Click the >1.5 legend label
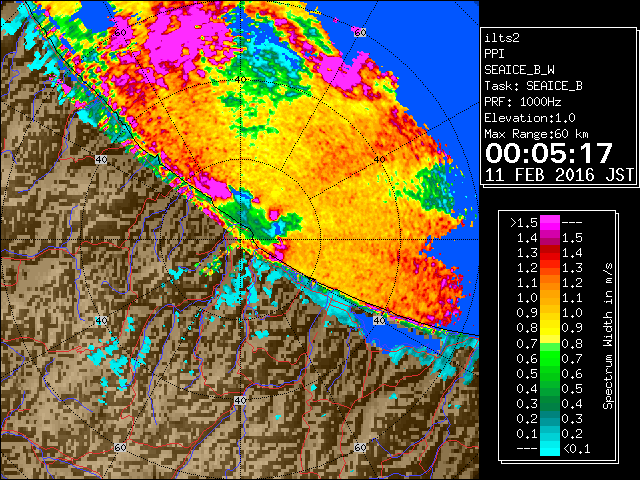The height and width of the screenshot is (480, 640). point(524,223)
